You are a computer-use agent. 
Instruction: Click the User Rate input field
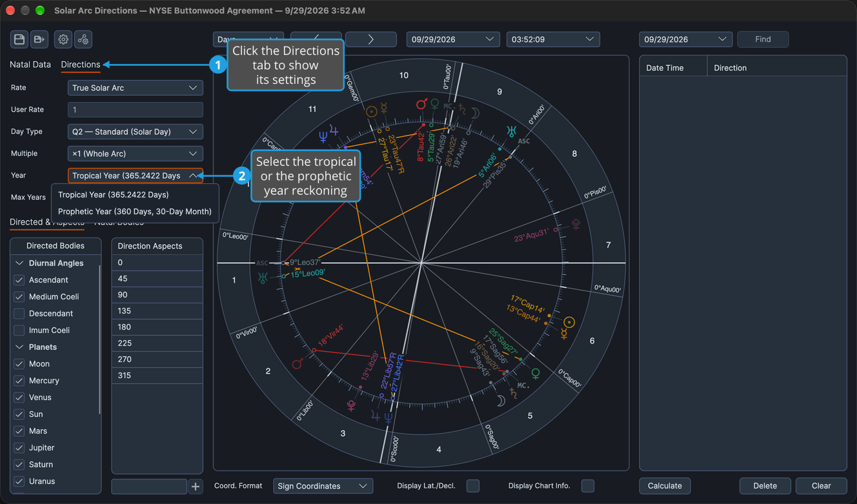(136, 110)
